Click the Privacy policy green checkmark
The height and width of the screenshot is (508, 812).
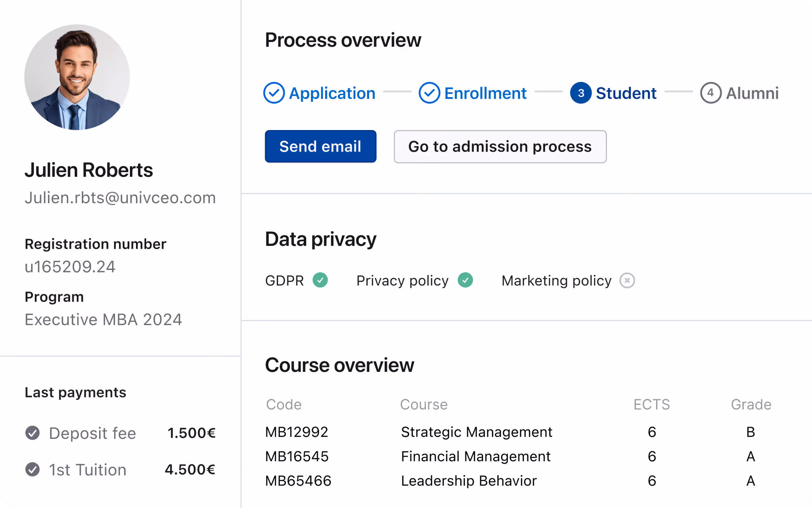click(466, 280)
